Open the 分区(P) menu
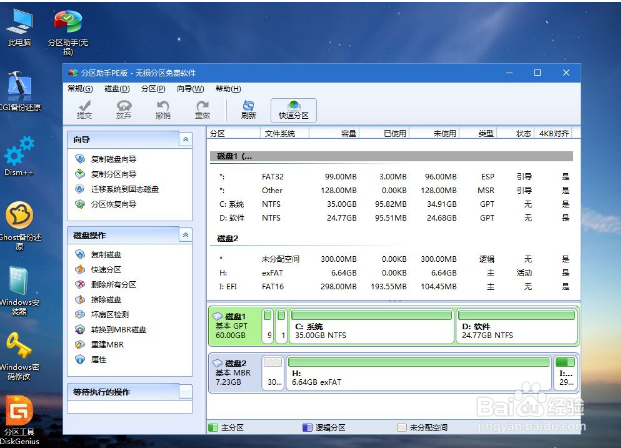621x448 pixels. pos(153,89)
